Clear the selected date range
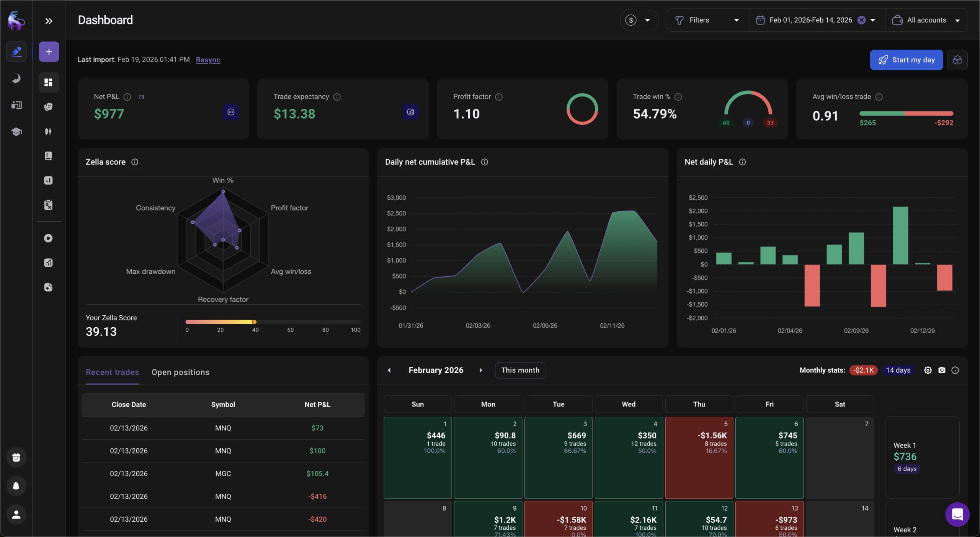 click(861, 20)
